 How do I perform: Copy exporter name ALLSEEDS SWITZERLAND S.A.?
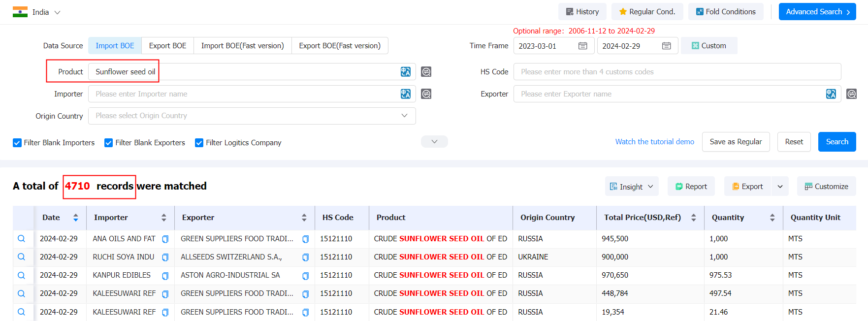tap(305, 257)
